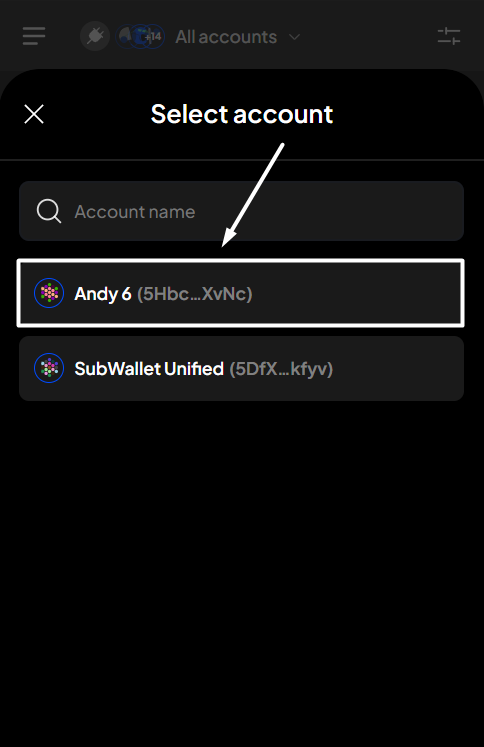Select the SubWallet Unified account

click(241, 368)
